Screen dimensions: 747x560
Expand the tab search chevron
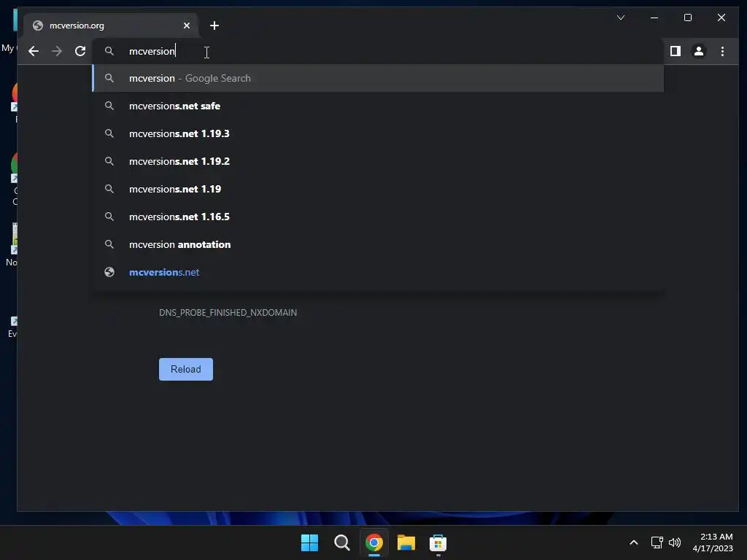620,17
